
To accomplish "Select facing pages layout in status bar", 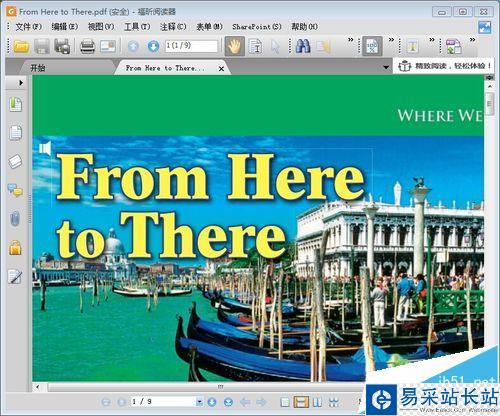I will [x=318, y=402].
